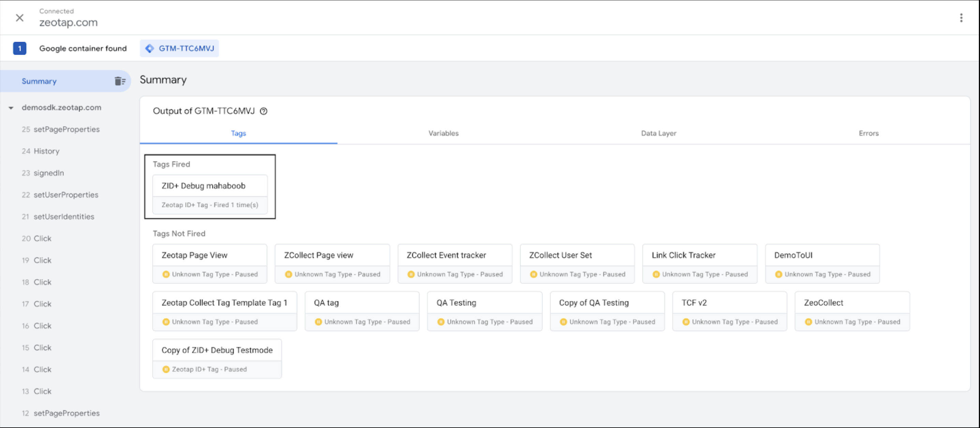This screenshot has height=428, width=980.
Task: Switch to the Variables tab
Action: 443,133
